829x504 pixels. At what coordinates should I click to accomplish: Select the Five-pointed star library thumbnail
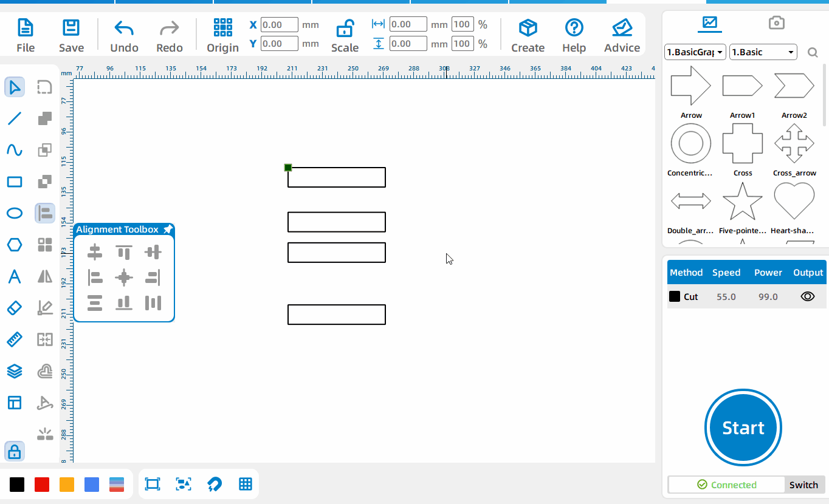pos(742,201)
